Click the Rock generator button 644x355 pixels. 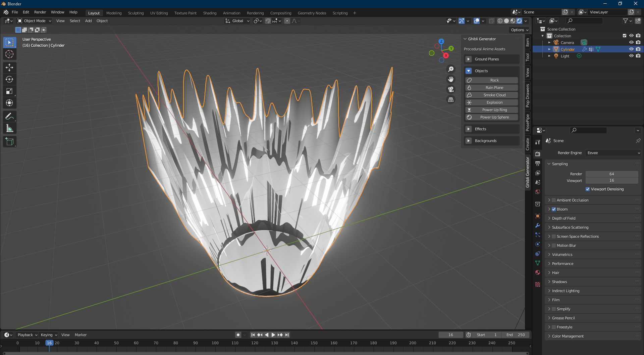tap(492, 80)
